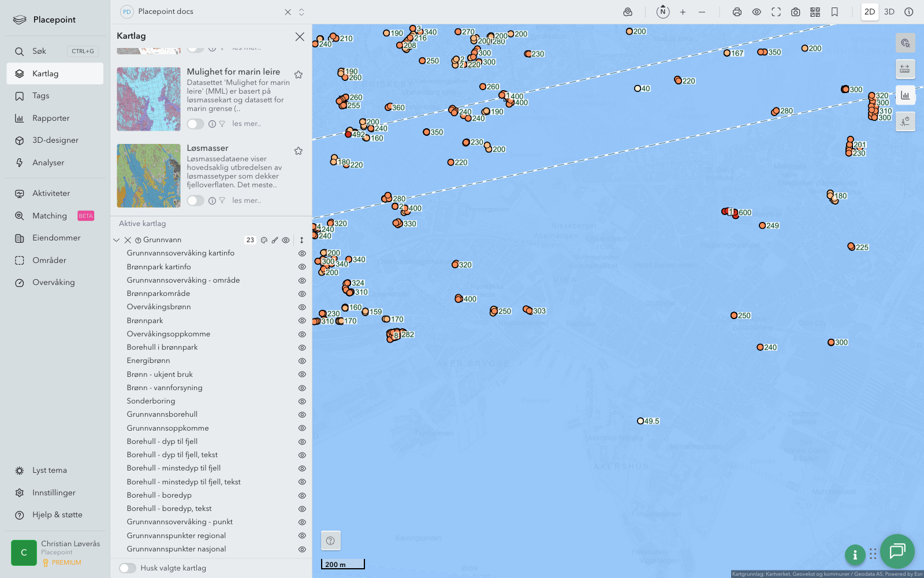Take a map screenshot with camera icon
Screen dimensions: 924x578
[795, 12]
